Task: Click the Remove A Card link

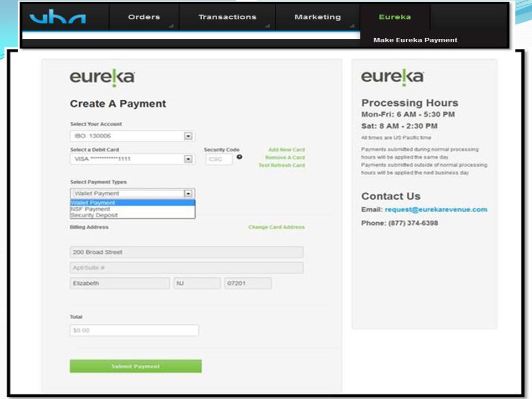Action: point(285,157)
